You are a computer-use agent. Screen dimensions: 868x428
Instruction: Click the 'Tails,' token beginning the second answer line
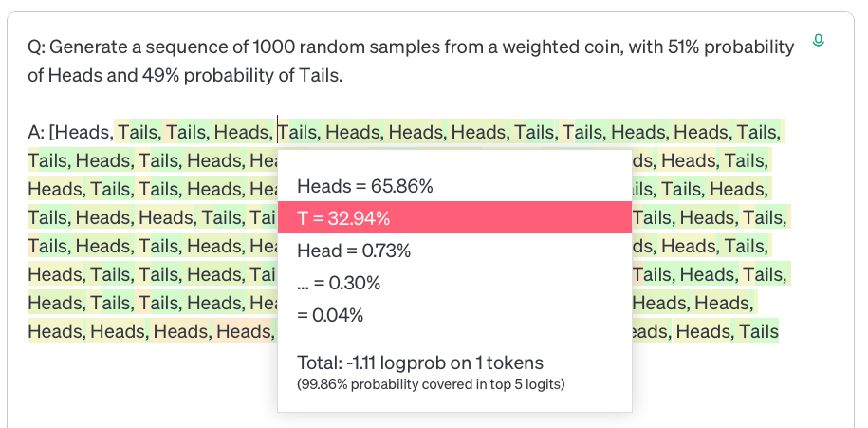click(x=50, y=160)
